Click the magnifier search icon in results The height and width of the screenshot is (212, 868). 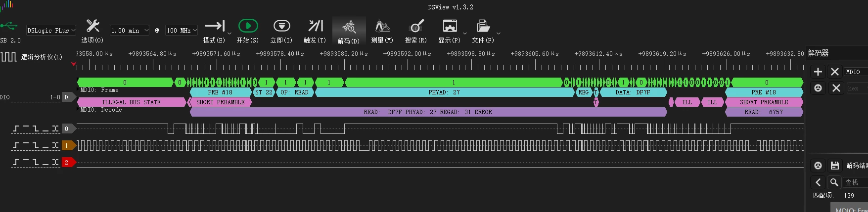tap(834, 182)
